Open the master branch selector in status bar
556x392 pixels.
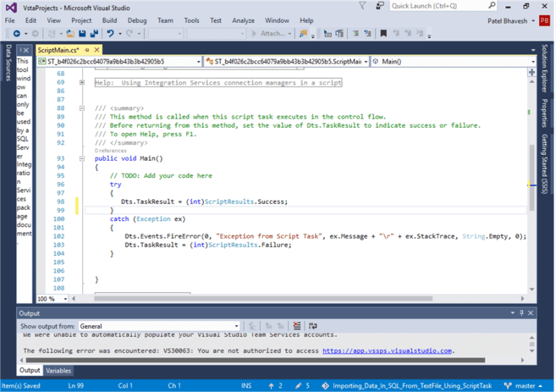tap(523, 386)
